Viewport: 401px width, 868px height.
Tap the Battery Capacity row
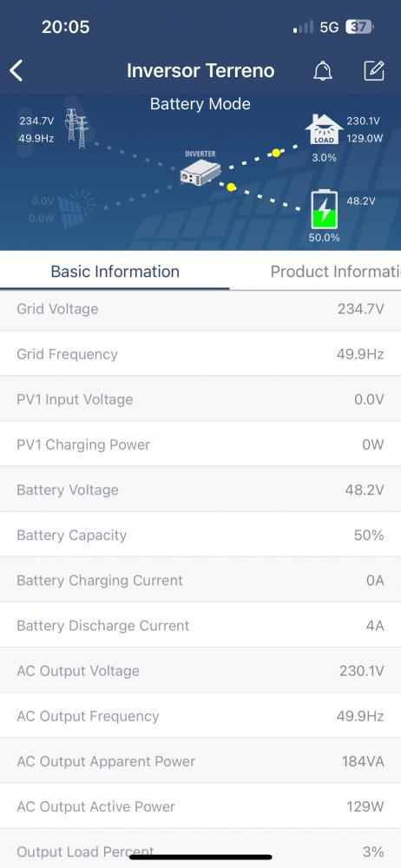tap(200, 536)
